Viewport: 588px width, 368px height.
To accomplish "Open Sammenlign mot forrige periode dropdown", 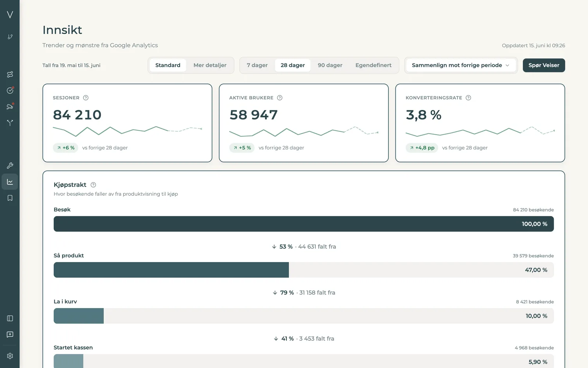I will [461, 65].
